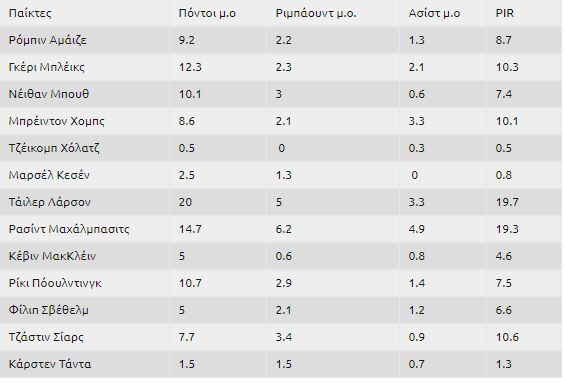Select the Ρίκι Πόουλντινγκ name cell
Image resolution: width=565 pixels, height=389 pixels.
click(x=55, y=283)
